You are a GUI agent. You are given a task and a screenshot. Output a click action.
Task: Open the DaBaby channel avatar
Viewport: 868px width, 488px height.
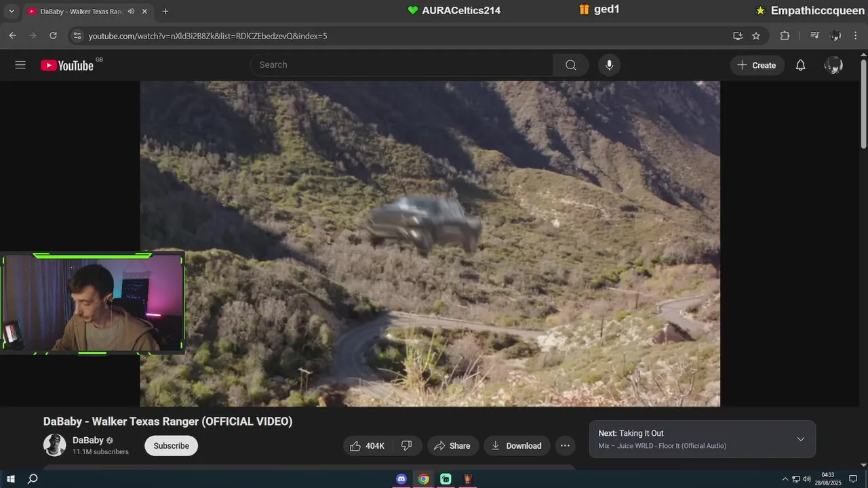[x=55, y=445]
